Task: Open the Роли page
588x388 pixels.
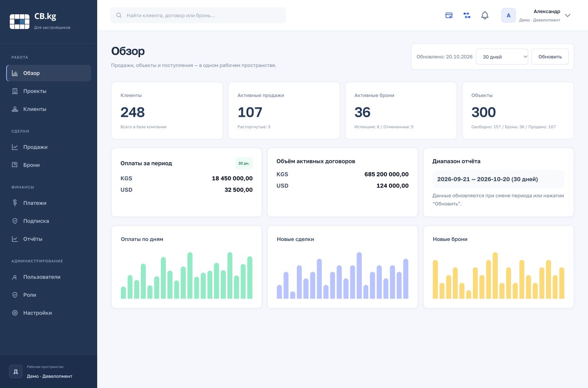Action: tap(49, 295)
